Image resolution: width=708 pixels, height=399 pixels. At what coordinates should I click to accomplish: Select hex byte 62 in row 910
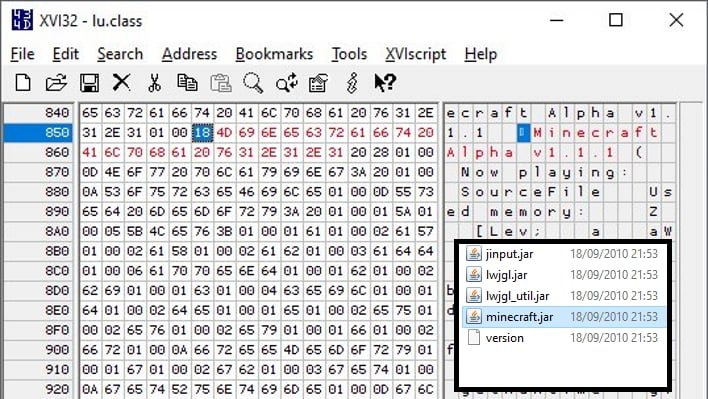pos(247,369)
